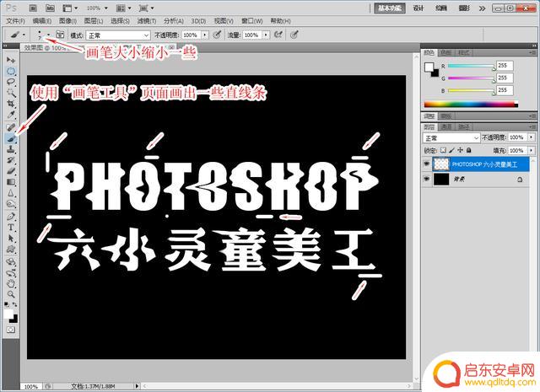
Task: Open layer 填充 slider arrow
Action: pyautogui.click(x=532, y=150)
